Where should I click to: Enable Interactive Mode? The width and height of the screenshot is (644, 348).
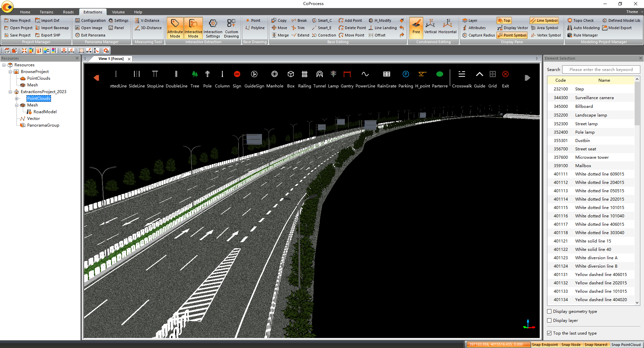coord(193,28)
